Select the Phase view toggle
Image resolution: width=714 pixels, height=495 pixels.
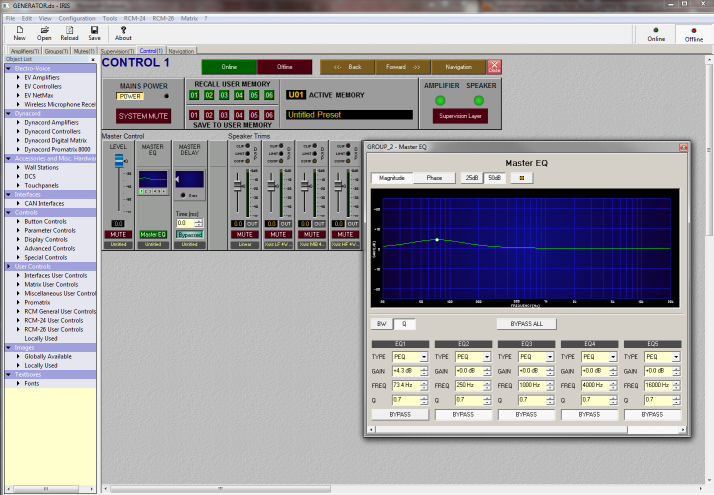click(434, 178)
